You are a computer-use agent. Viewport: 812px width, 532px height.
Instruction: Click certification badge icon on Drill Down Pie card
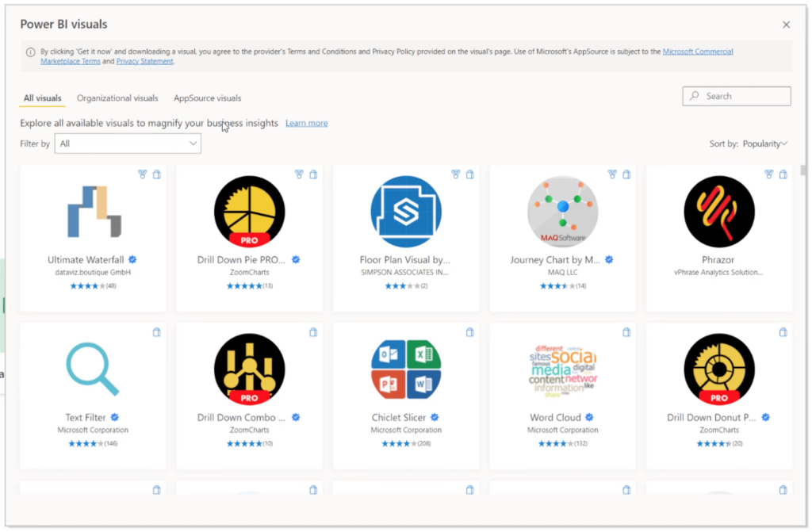299,174
